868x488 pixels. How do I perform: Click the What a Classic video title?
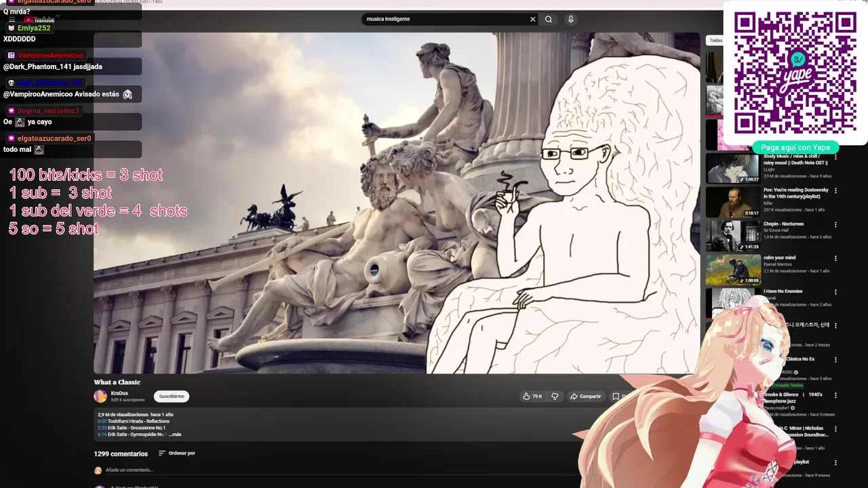coord(117,382)
